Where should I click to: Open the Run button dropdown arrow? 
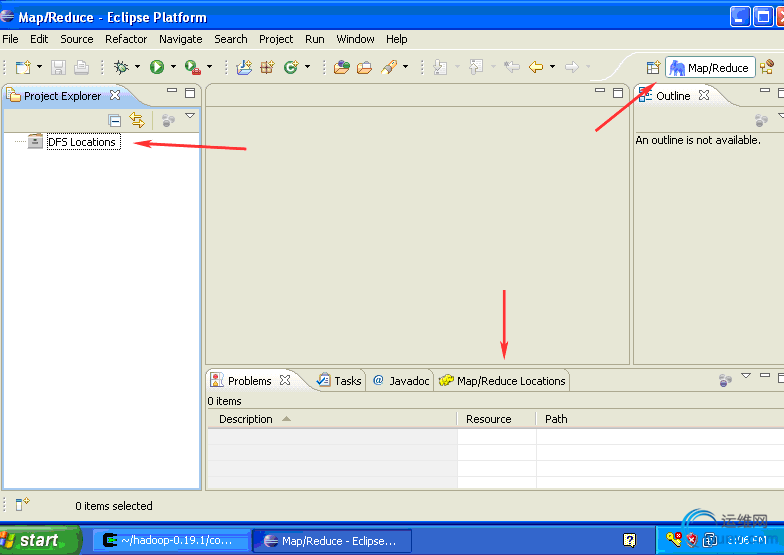(x=173, y=67)
